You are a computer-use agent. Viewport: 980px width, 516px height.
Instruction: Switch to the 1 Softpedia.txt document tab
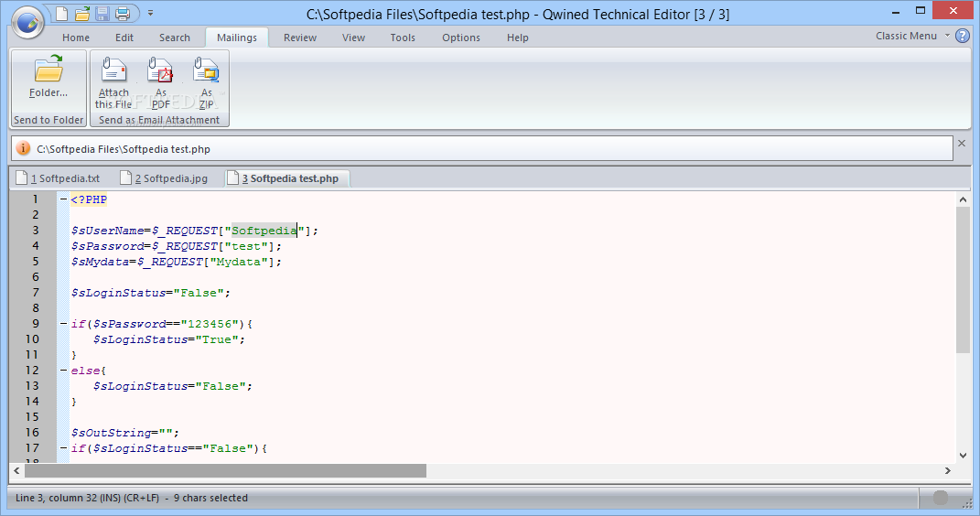point(59,178)
